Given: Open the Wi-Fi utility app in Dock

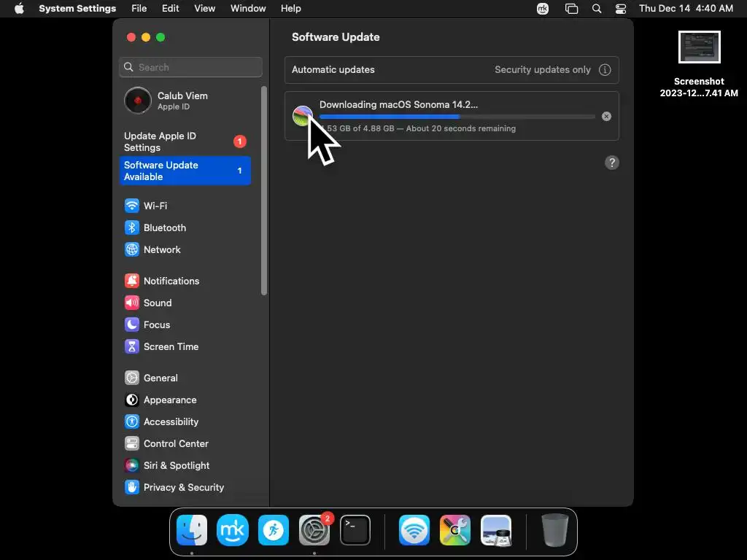Looking at the screenshot, I should pos(414,530).
